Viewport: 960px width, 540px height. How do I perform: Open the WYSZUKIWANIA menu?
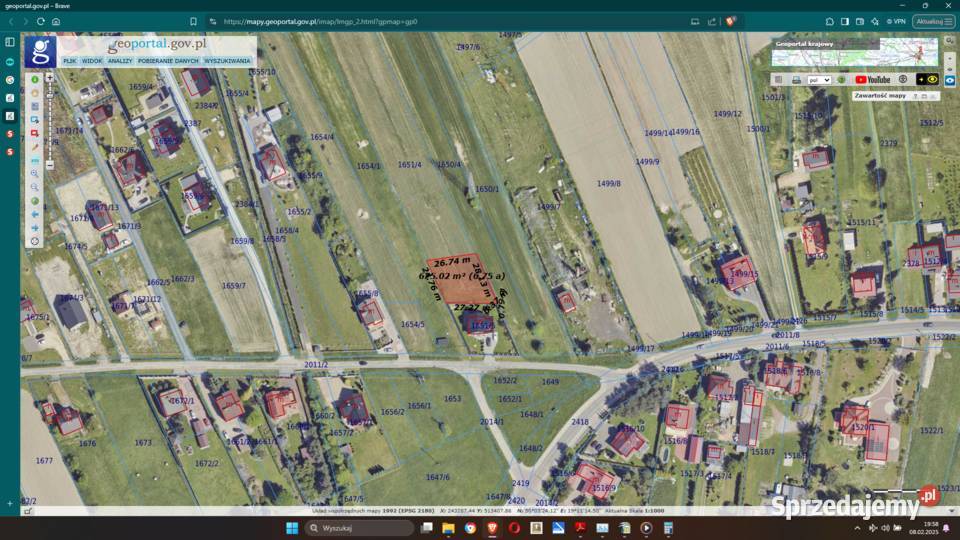pos(227,61)
